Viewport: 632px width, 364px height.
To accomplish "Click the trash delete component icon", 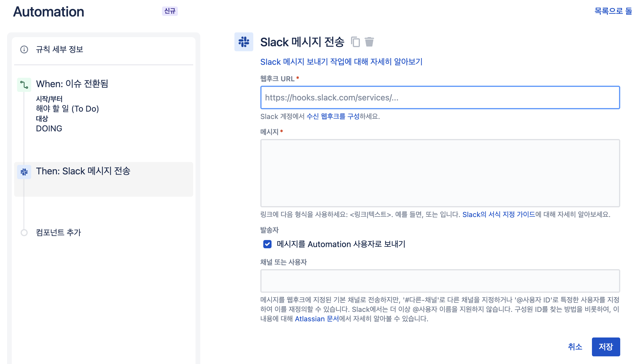I will click(x=369, y=42).
